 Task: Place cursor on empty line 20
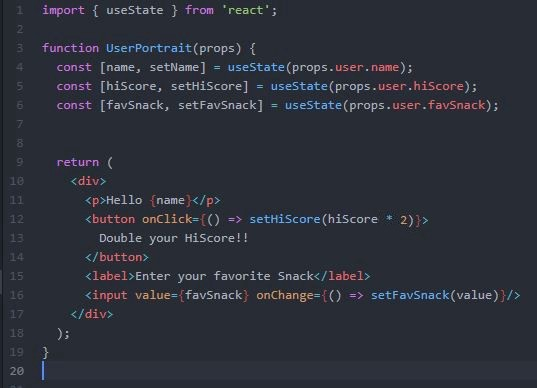point(288,371)
